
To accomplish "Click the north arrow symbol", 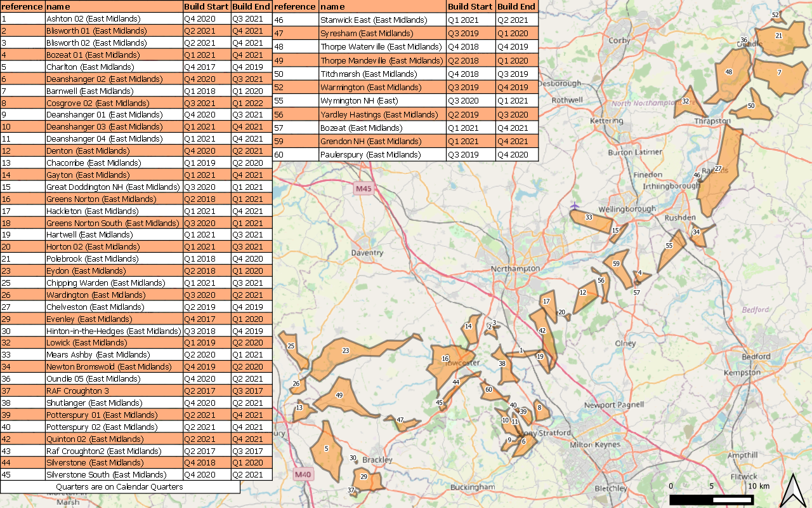I will (x=792, y=490).
